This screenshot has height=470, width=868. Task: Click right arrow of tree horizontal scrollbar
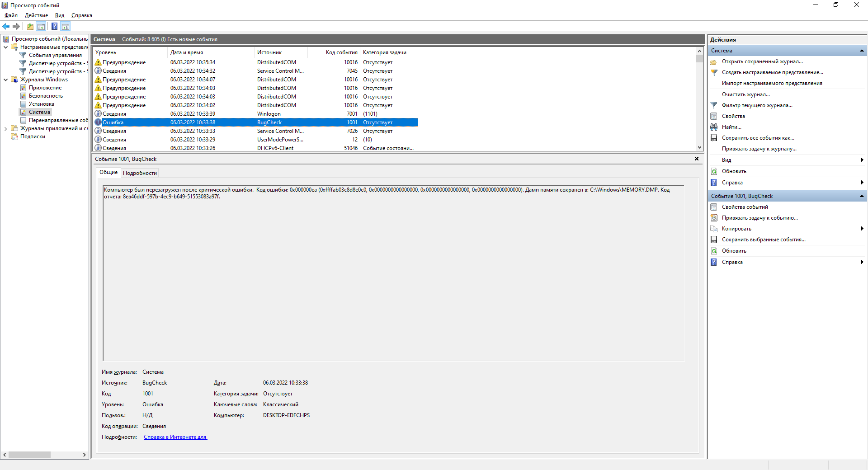(85, 455)
